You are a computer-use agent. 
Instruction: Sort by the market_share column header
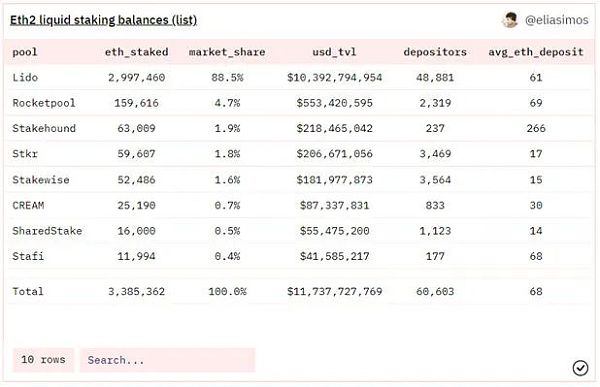point(227,52)
